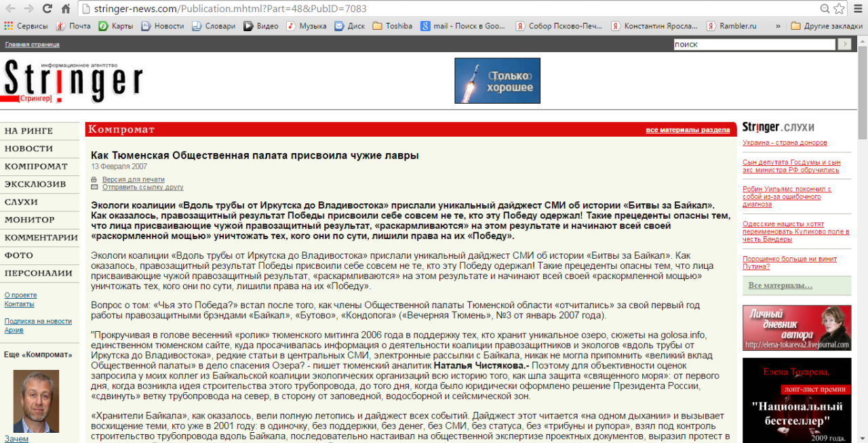Click Отправить ссылку другу link

(x=143, y=188)
